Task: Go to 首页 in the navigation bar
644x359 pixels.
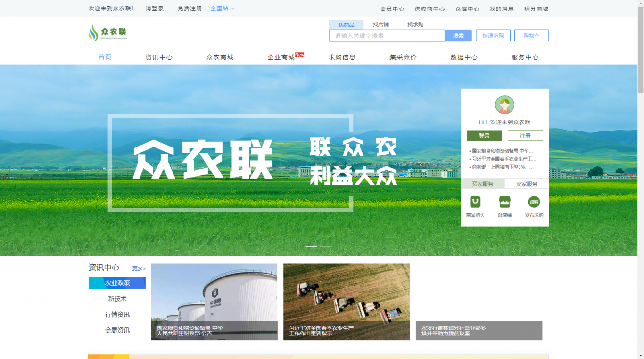Action: point(105,57)
